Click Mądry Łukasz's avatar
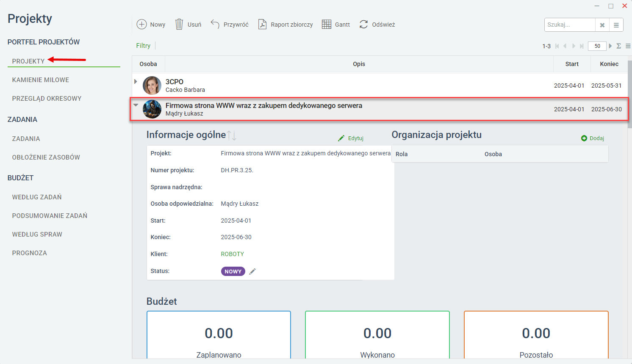632x364 pixels. (152, 109)
